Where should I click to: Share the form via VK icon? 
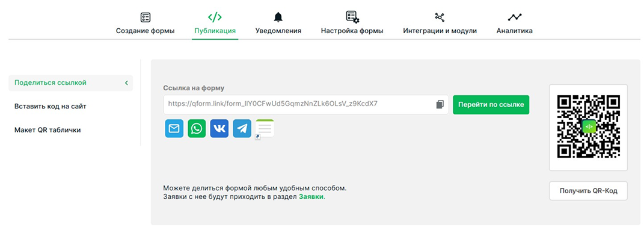point(219,129)
